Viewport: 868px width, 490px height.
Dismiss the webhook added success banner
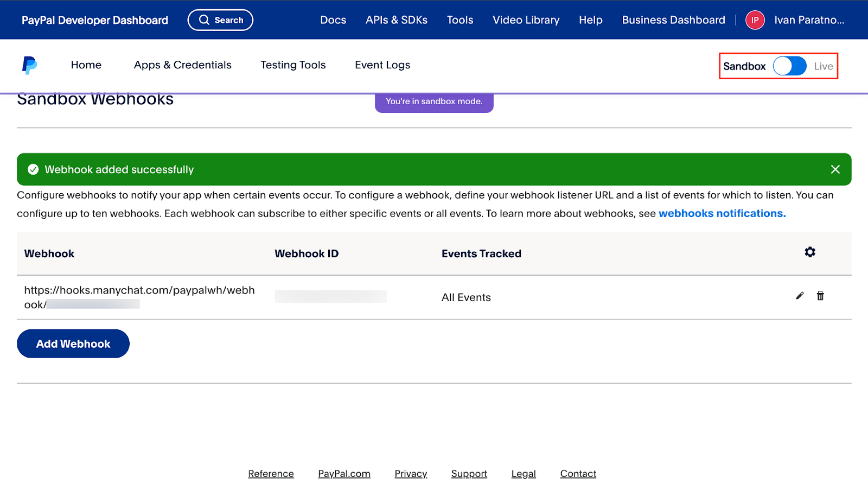[835, 169]
